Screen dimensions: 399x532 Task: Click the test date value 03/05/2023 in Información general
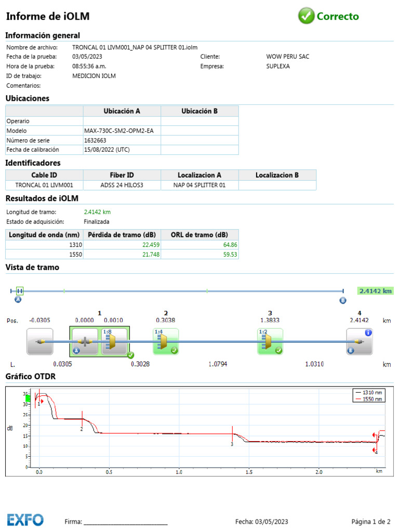pos(87,57)
